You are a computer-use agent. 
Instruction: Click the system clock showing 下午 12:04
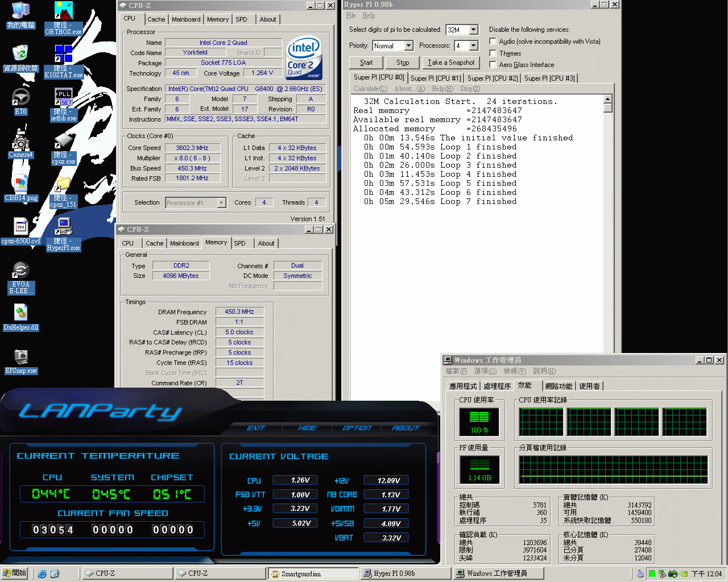click(706, 574)
